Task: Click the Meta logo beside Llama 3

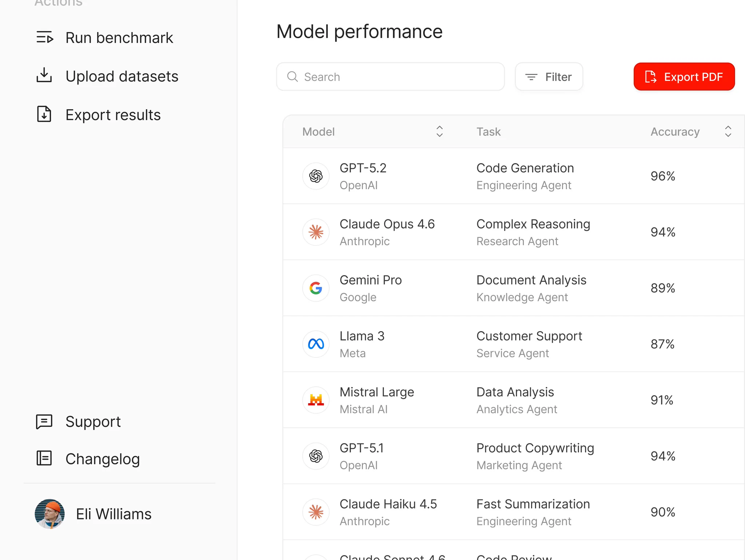Action: click(x=316, y=344)
